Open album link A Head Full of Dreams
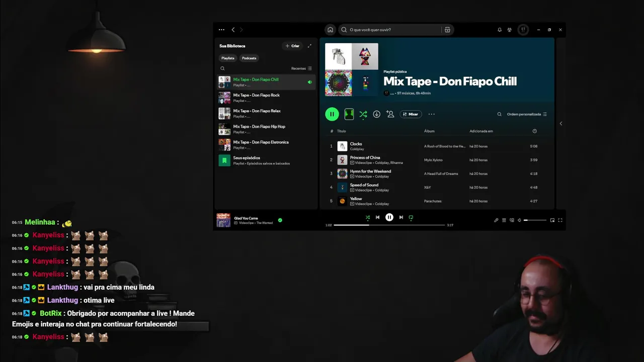Image resolution: width=644 pixels, height=362 pixels. coord(441,173)
